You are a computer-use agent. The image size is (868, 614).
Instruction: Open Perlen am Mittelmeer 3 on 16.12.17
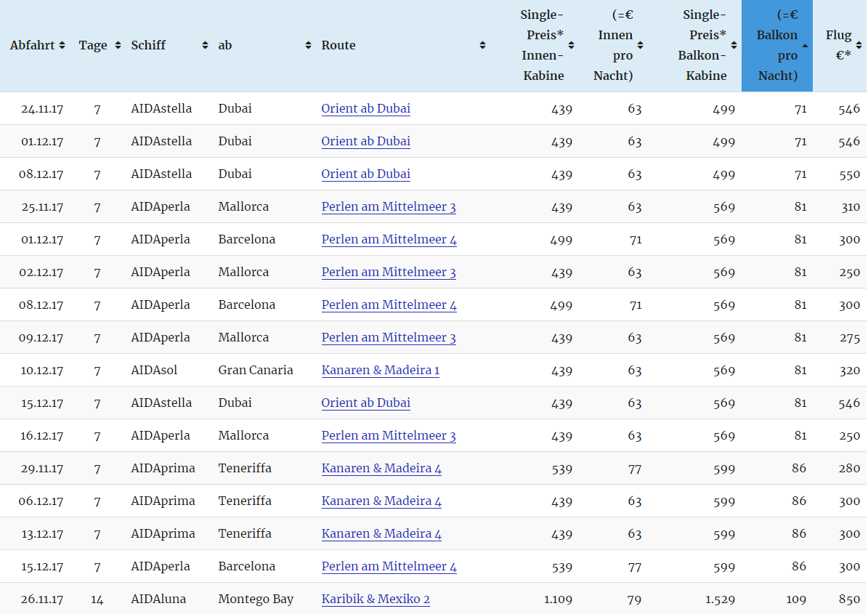click(x=389, y=435)
